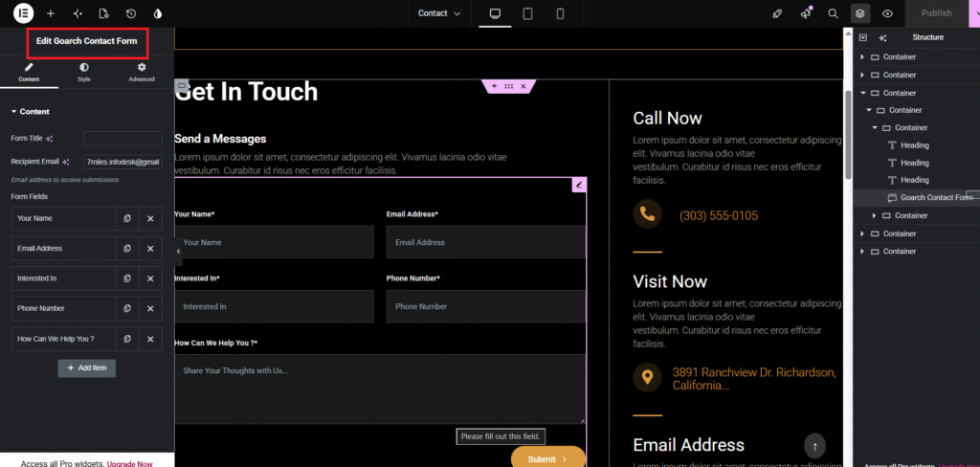Delete container via handle X icon

point(523,85)
